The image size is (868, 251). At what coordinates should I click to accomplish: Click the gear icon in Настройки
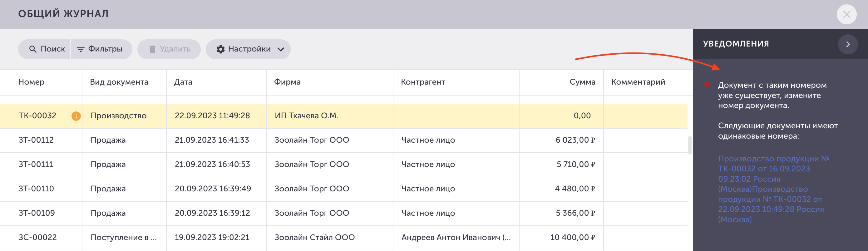[221, 49]
